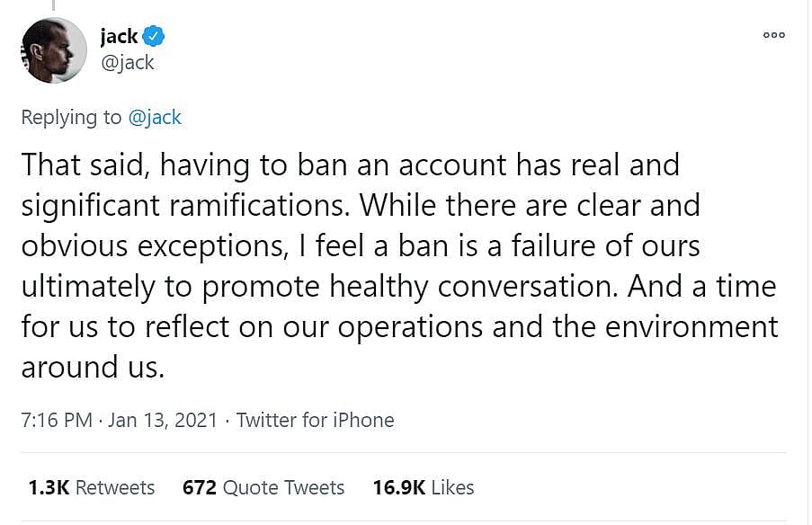This screenshot has height=525, width=812.
Task: Open the 672 Quote Tweets list
Action: click(x=263, y=487)
